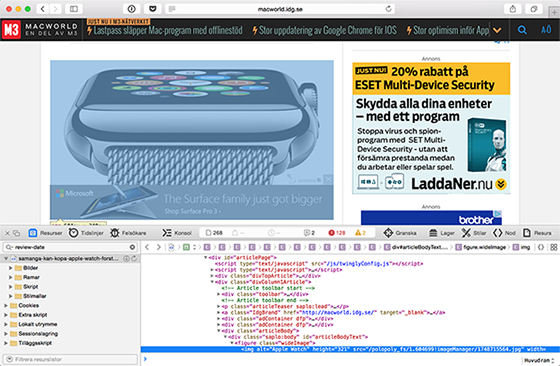Screen dimensions: 560x366
Task: Expand the Bilder folder
Action: tap(10, 268)
